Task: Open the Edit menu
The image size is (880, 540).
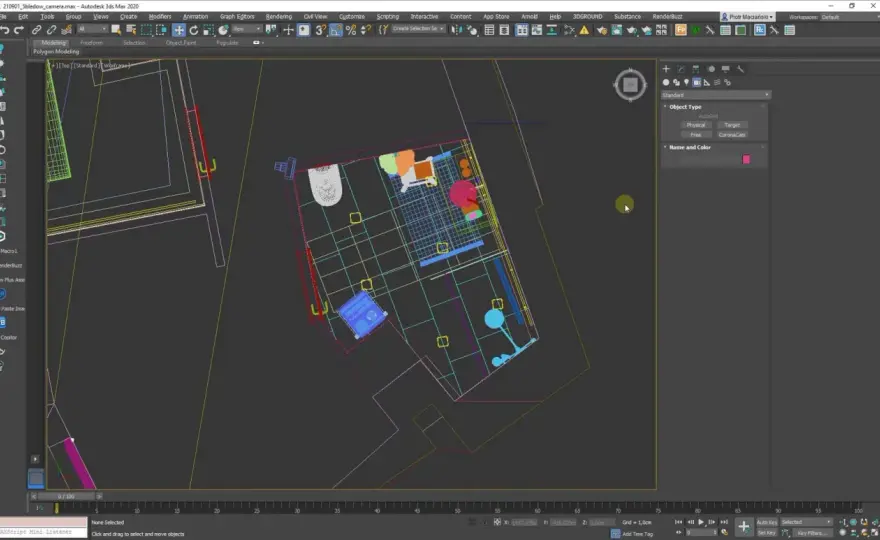Action: (23, 17)
